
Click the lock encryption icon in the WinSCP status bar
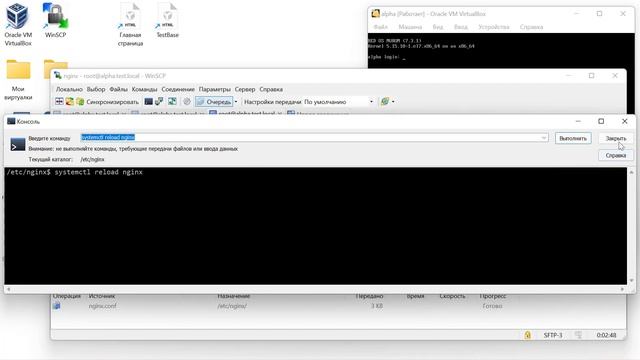pos(527,335)
